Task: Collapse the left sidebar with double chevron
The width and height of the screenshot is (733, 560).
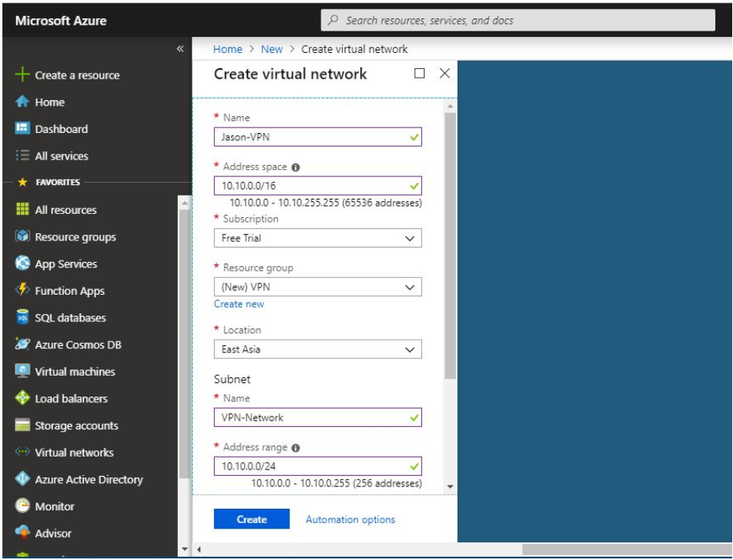Action: (x=180, y=49)
